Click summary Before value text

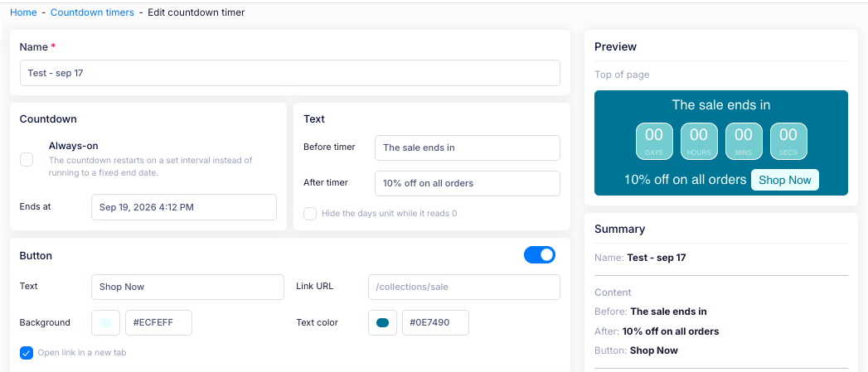point(669,312)
